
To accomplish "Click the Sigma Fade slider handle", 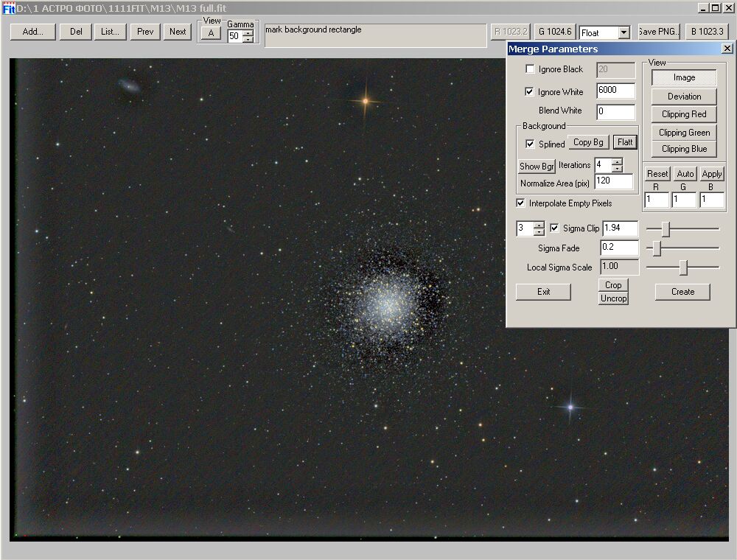I will coord(657,248).
